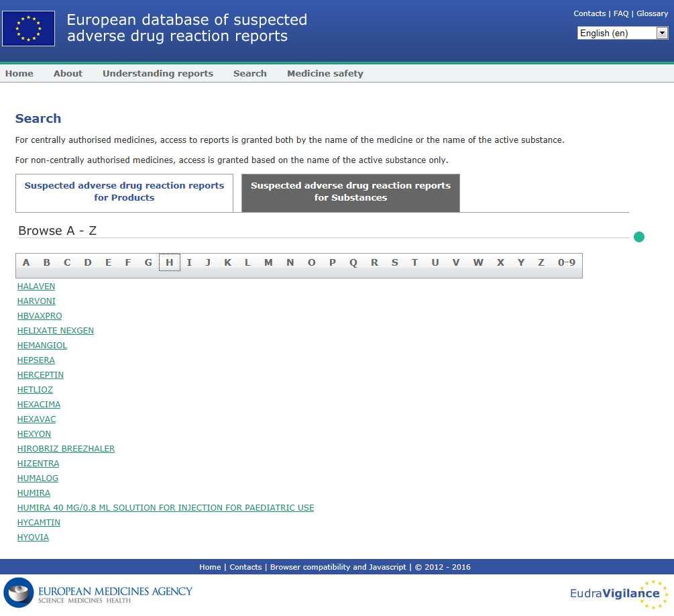The height and width of the screenshot is (616, 674).
Task: Open the HETLIOZ report link
Action: pyautogui.click(x=36, y=390)
